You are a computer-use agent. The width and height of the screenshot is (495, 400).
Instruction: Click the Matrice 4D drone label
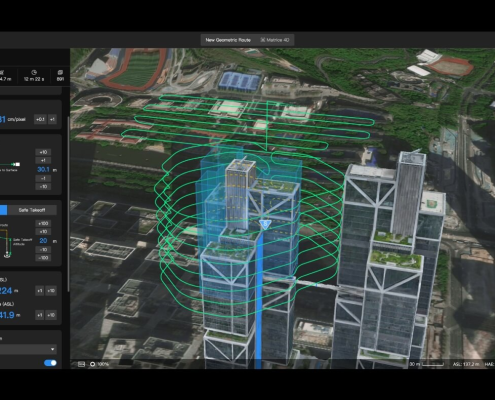[x=278, y=40]
